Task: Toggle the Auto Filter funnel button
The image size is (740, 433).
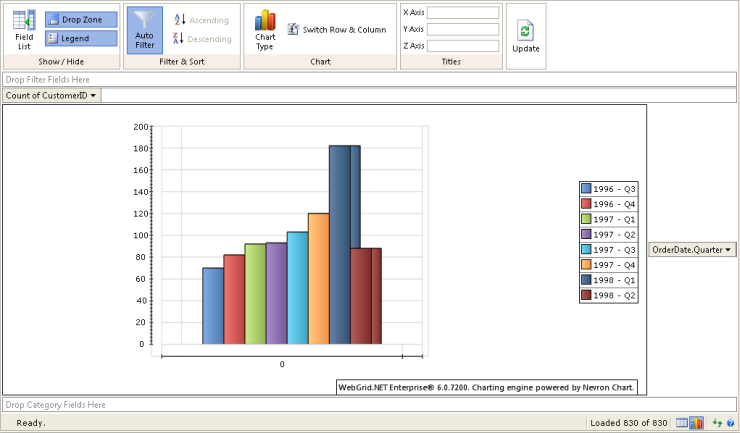Action: (145, 29)
